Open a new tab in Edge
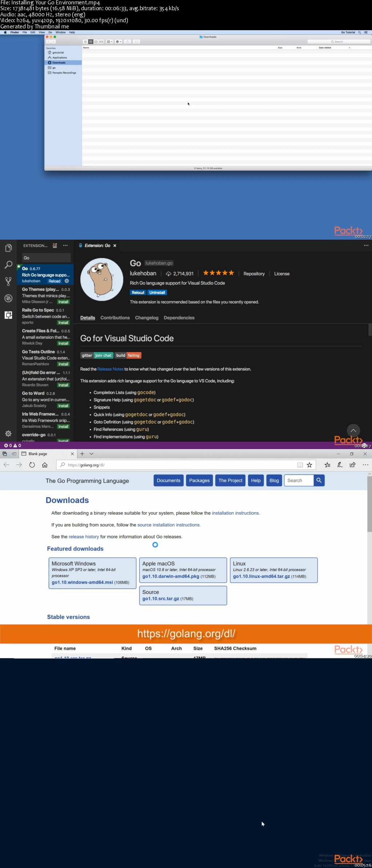Screen dimensions: 372x868 (x=82, y=454)
